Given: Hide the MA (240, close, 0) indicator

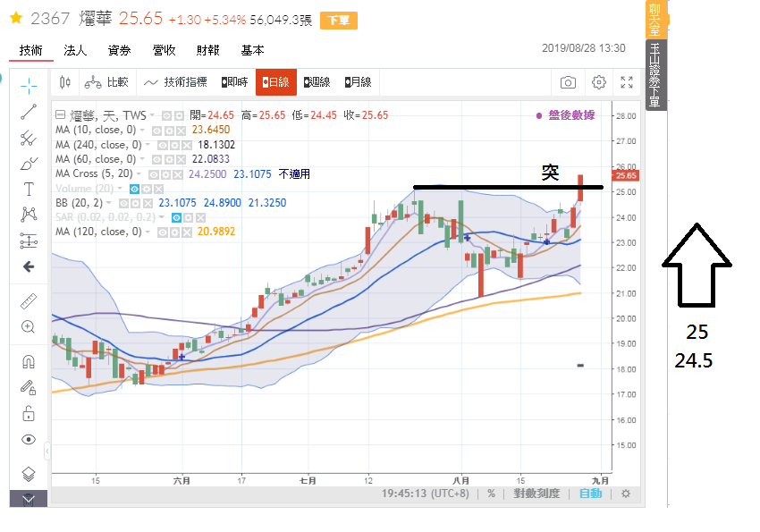Looking at the screenshot, I should 163,146.
